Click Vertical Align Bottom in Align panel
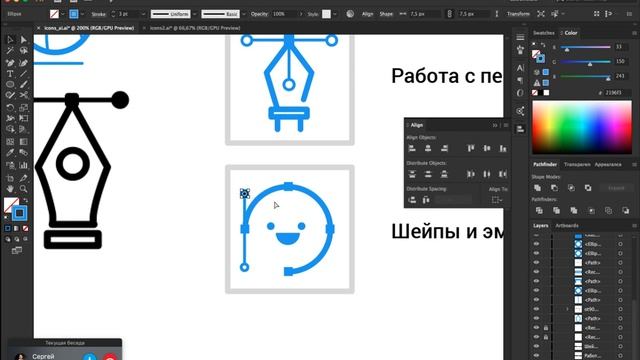Viewport: 640px width, 360px height. pyautogui.click(x=503, y=149)
